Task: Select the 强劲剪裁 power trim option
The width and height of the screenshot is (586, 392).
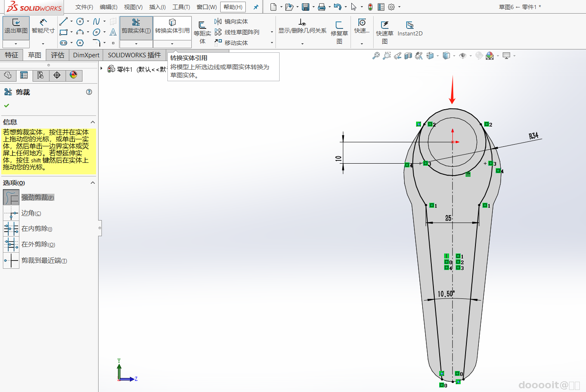Action: 11,197
